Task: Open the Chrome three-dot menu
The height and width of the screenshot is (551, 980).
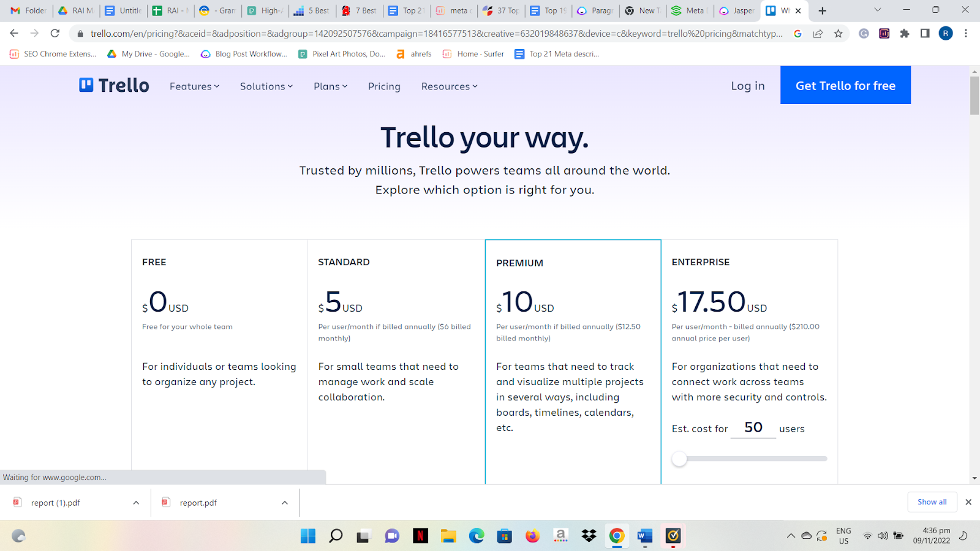Action: [x=966, y=34]
